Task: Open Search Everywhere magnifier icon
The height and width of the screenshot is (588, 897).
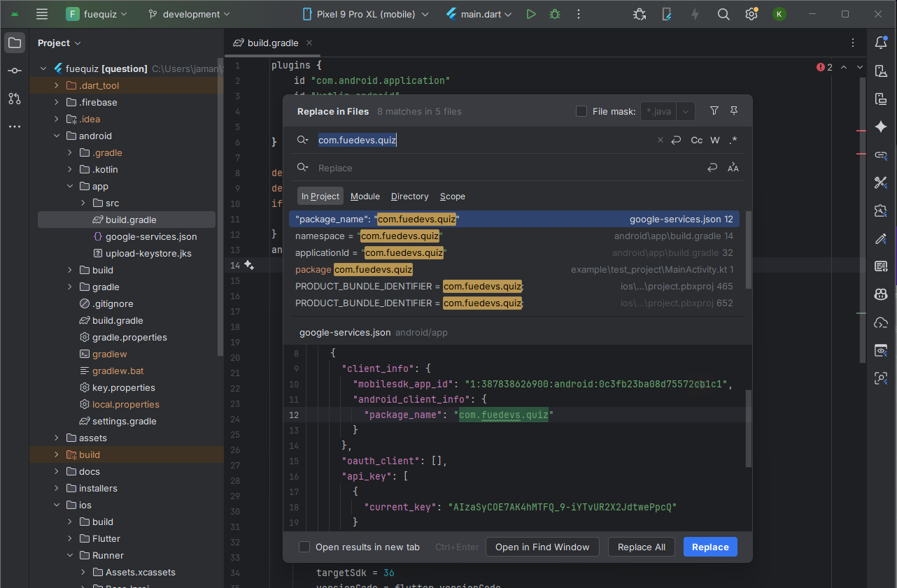Action: pos(723,14)
